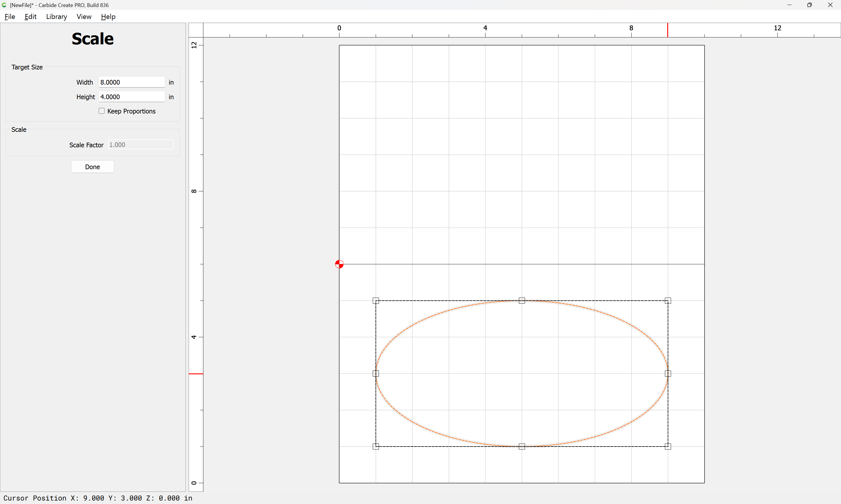The width and height of the screenshot is (841, 504).
Task: Open the Edit menu
Action: (30, 17)
